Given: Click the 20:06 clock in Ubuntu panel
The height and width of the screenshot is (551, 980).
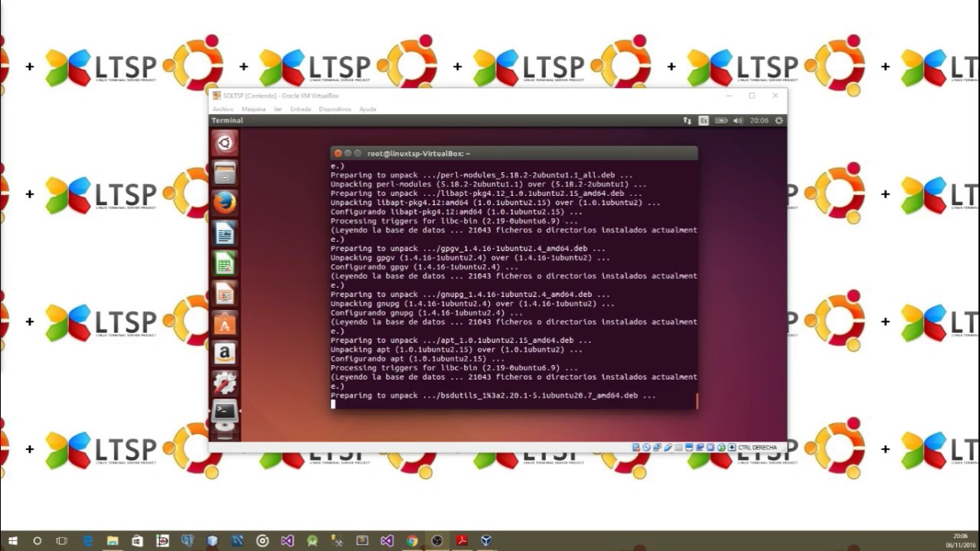Looking at the screenshot, I should (759, 120).
